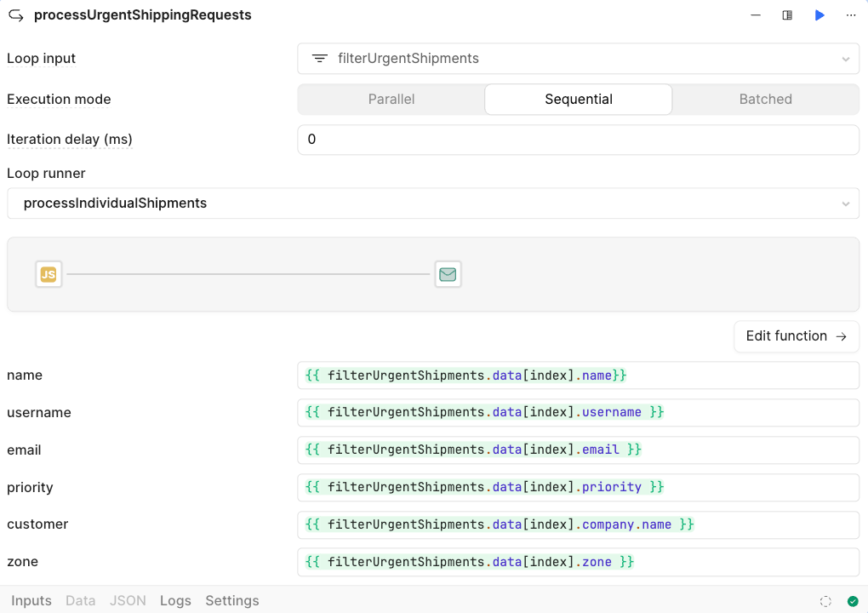Viewport: 868px width, 613px height.
Task: Click the Iteration delay input field
Action: tap(578, 140)
